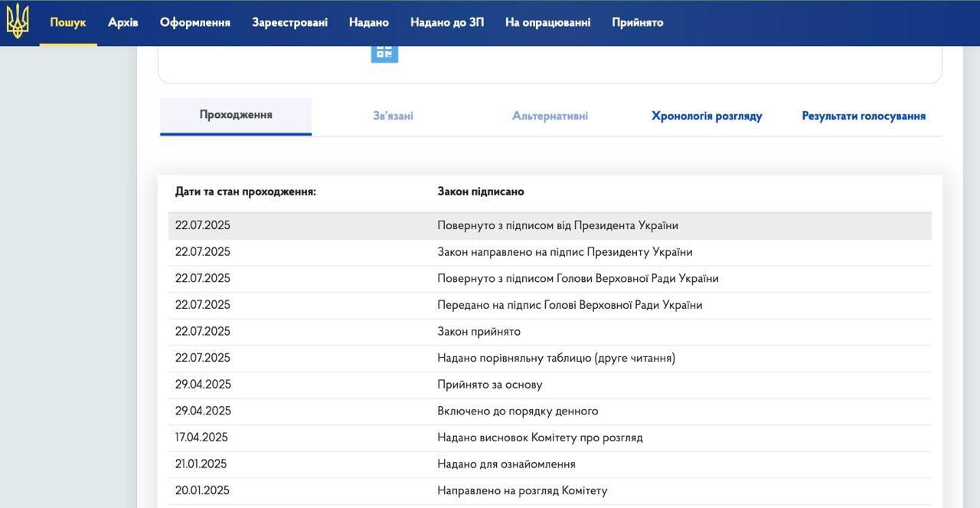Click the blue QR code icon
Viewport: 980px width, 508px height.
point(384,51)
